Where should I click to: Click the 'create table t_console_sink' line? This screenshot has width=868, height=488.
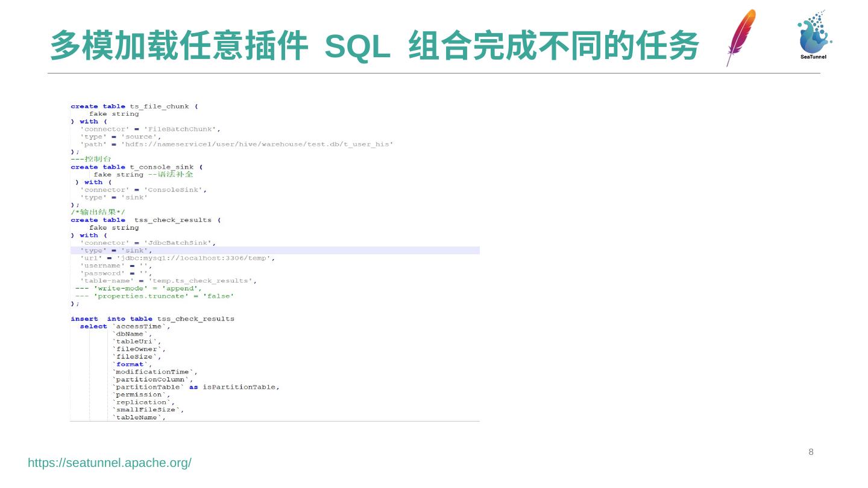136,167
